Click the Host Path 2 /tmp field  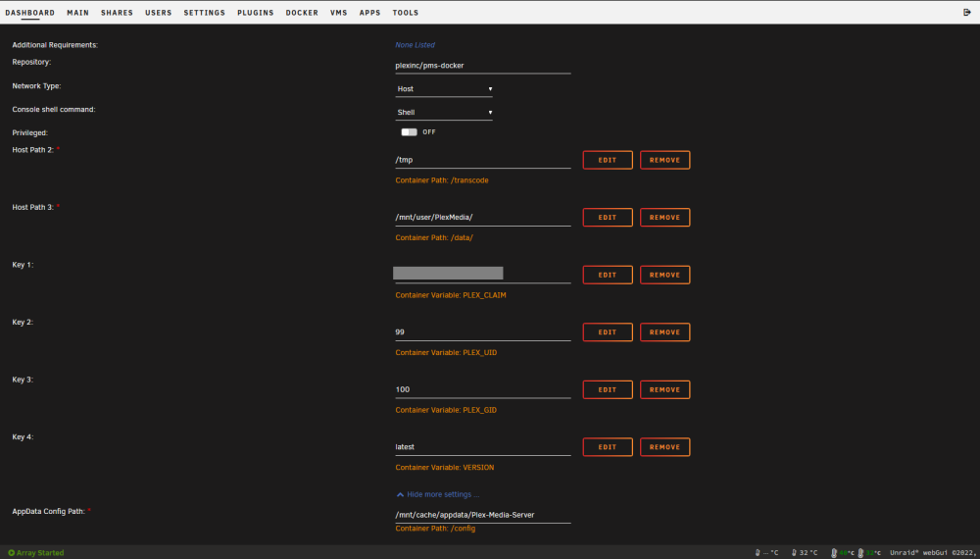[483, 160]
